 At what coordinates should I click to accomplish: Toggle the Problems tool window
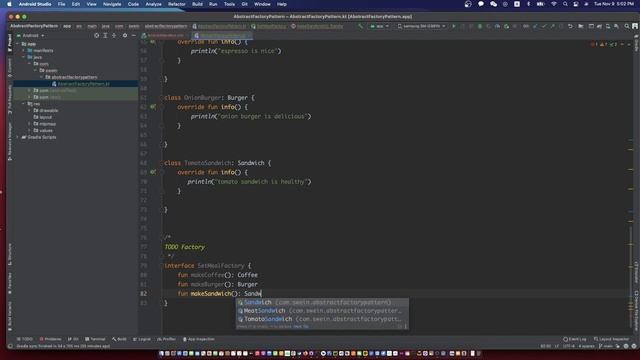[x=51, y=339]
